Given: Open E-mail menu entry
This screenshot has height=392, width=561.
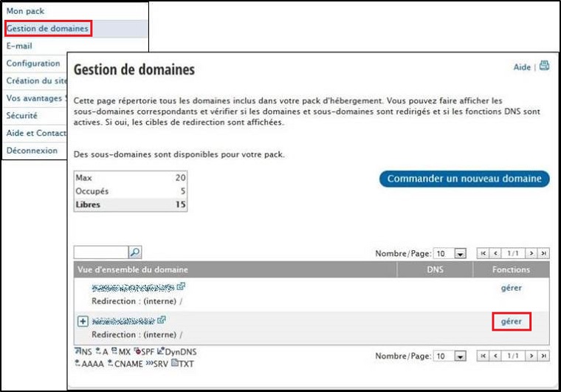Looking at the screenshot, I should coord(19,46).
